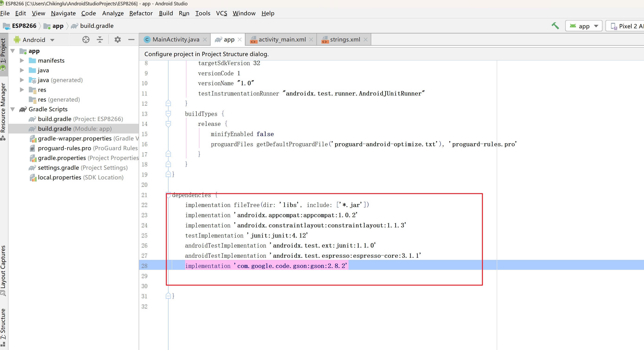This screenshot has height=350, width=644.
Task: Click the Collapse All icon in Project panel
Action: [x=100, y=39]
